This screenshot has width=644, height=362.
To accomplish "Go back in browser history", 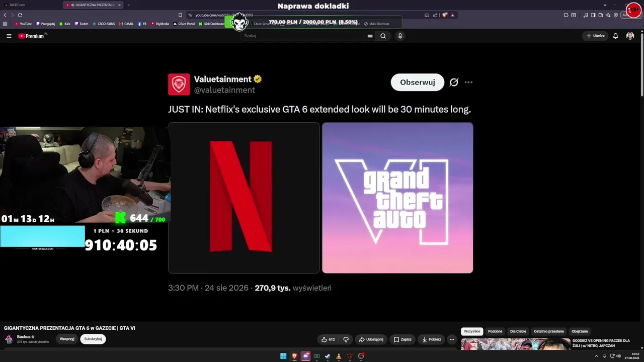I will pyautogui.click(x=5, y=15).
